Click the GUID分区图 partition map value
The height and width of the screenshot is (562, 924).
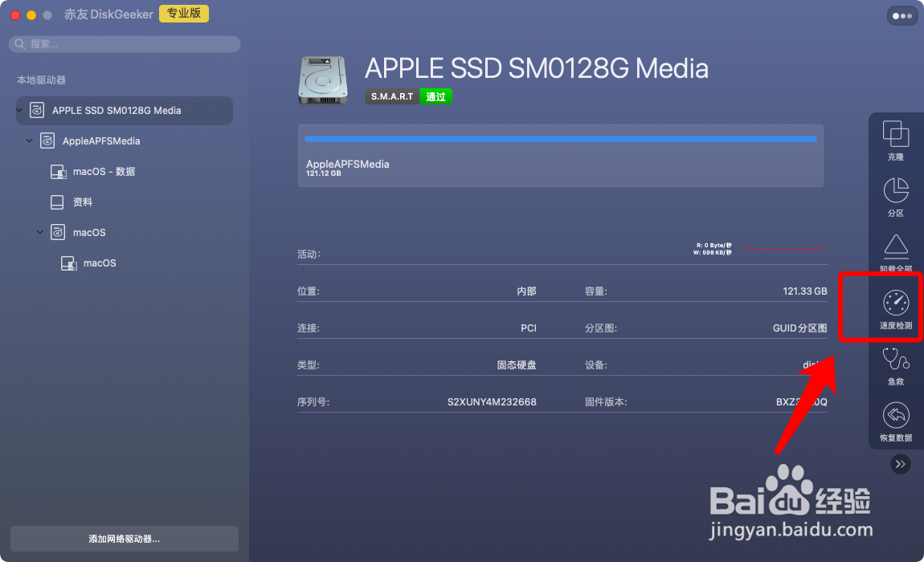tap(799, 328)
